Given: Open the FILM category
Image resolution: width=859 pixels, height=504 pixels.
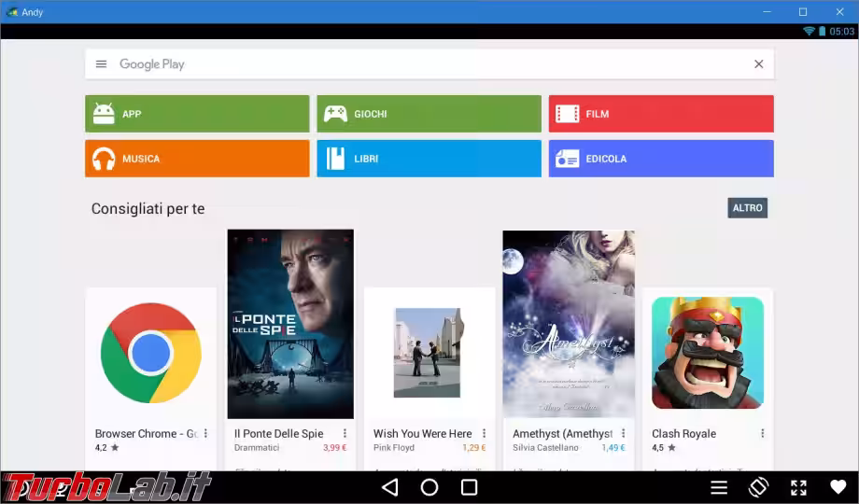Looking at the screenshot, I should [x=661, y=114].
